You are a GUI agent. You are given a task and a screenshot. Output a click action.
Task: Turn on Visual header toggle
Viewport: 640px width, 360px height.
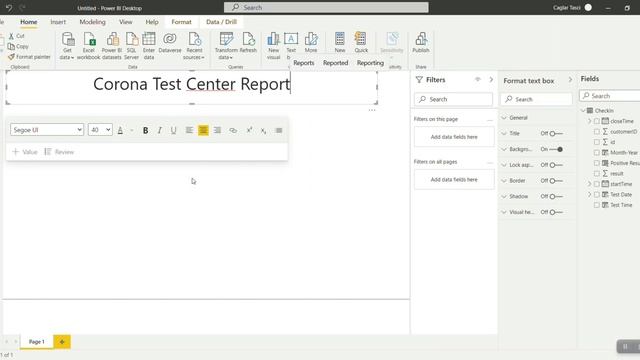pyautogui.click(x=556, y=212)
